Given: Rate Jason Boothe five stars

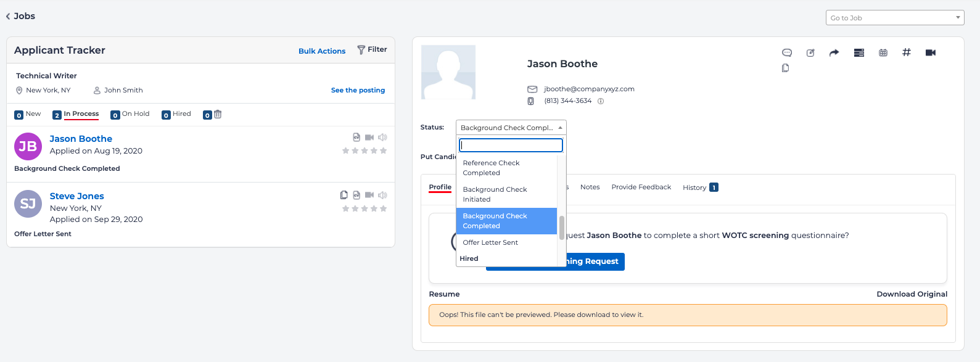Looking at the screenshot, I should 384,150.
